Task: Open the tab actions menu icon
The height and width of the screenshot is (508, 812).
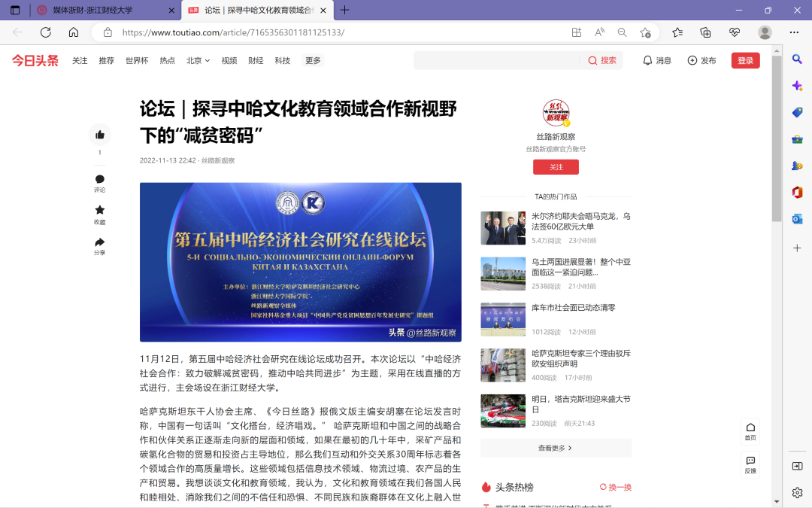Action: [x=15, y=10]
